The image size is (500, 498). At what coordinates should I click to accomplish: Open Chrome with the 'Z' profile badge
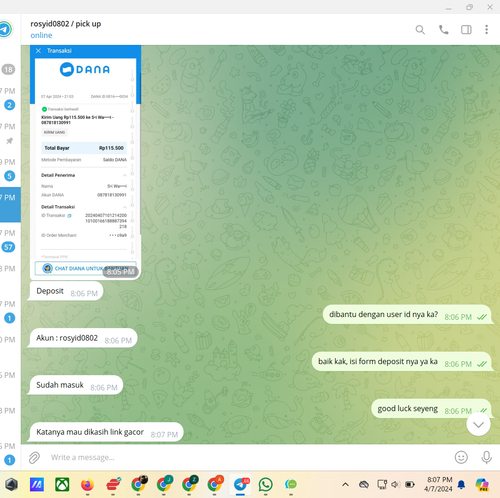pos(189,484)
